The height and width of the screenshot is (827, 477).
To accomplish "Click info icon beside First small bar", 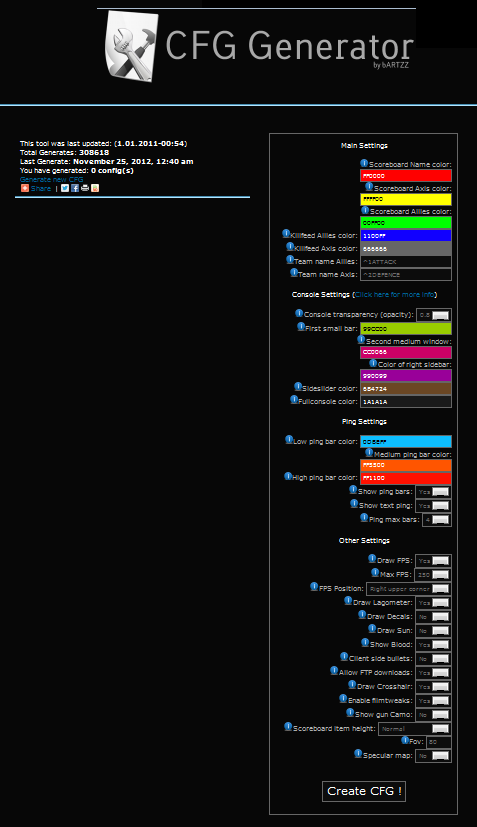I will point(301,326).
